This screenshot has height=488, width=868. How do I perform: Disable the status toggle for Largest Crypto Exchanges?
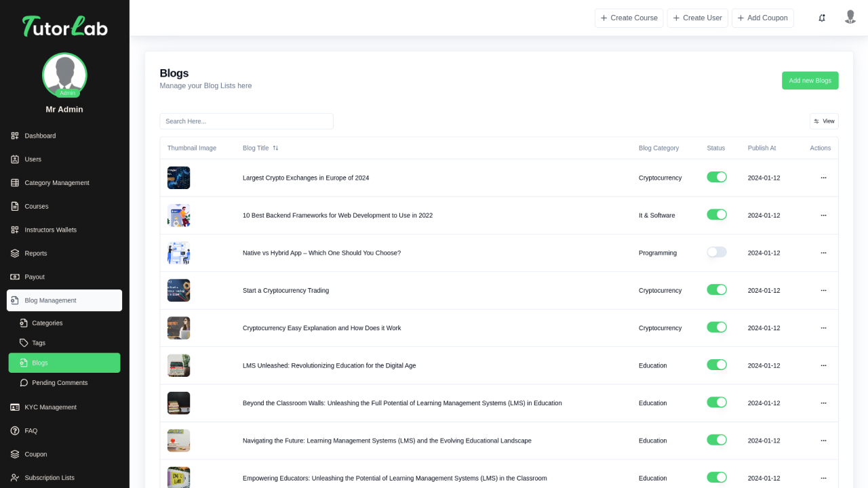click(717, 177)
